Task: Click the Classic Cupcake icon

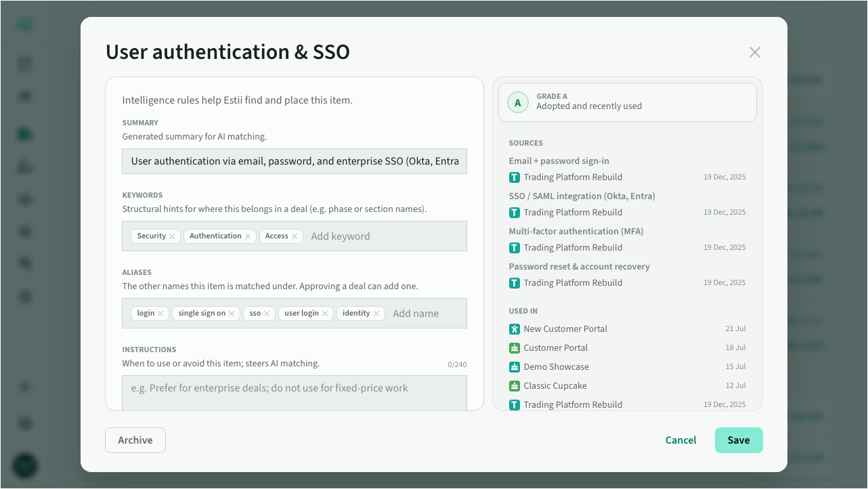Action: (515, 386)
